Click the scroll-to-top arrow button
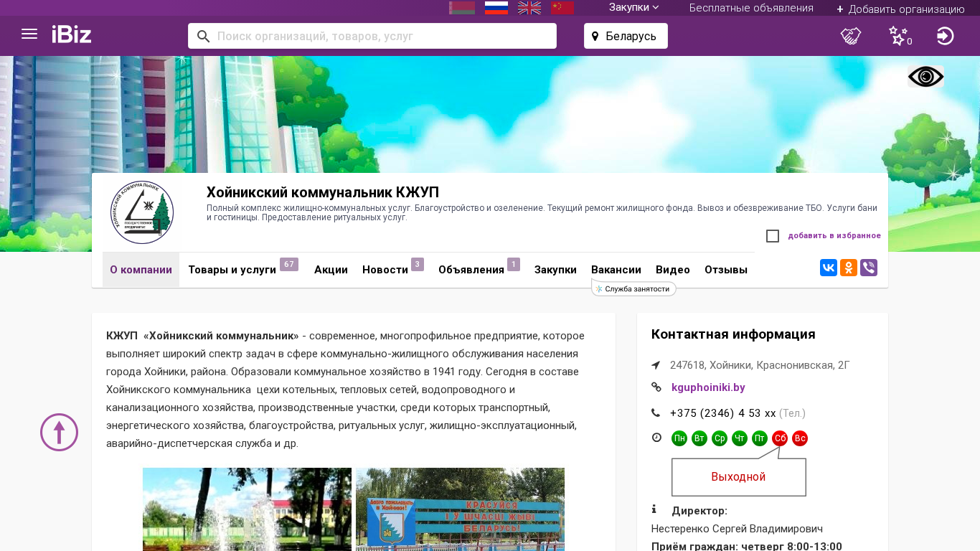This screenshot has height=551, width=980. (x=59, y=432)
